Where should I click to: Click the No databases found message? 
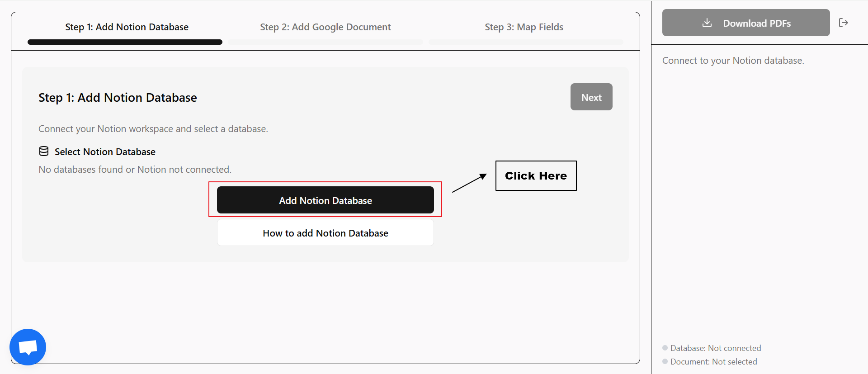135,170
